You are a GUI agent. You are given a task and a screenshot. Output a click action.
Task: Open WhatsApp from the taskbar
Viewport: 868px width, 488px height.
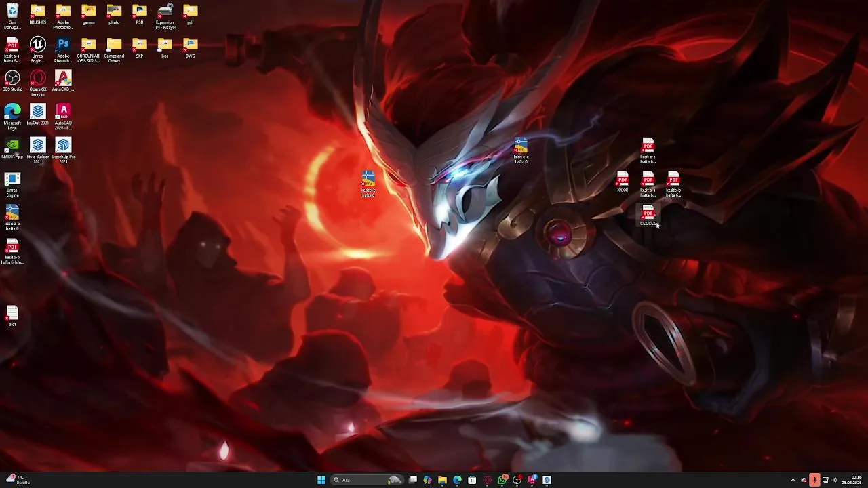pos(502,480)
